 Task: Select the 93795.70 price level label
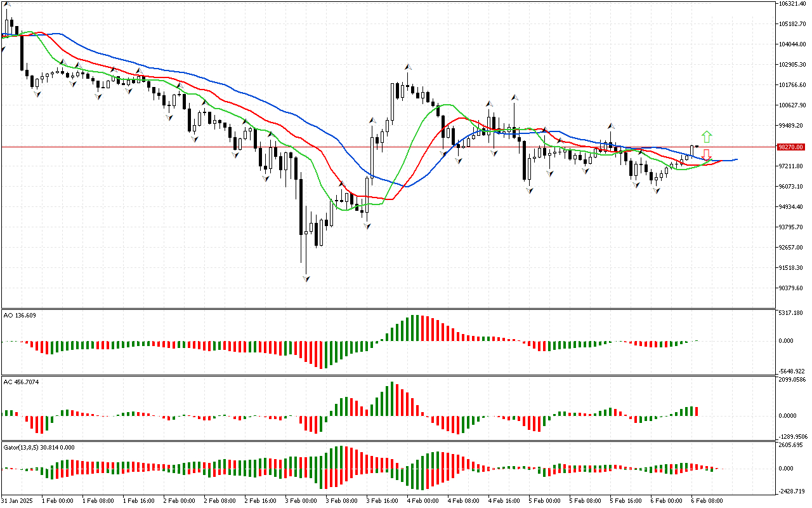tap(791, 227)
